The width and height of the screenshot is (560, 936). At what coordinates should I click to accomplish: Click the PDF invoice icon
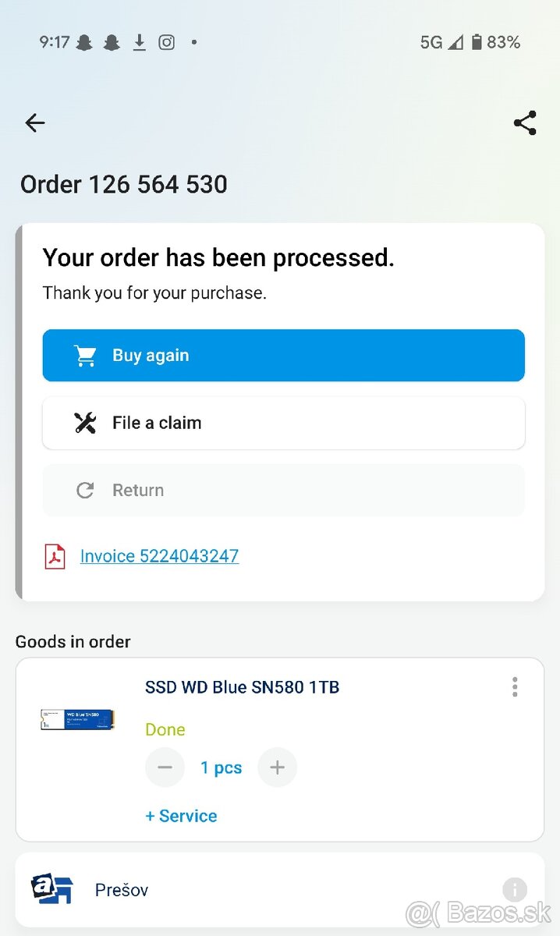pyautogui.click(x=55, y=556)
